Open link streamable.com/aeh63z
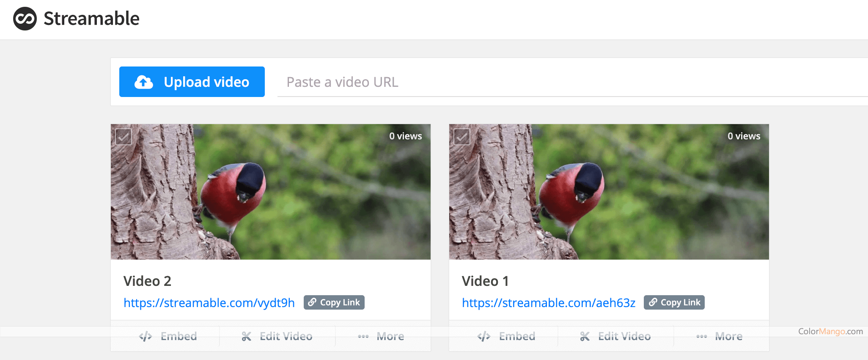The image size is (868, 360). click(549, 303)
